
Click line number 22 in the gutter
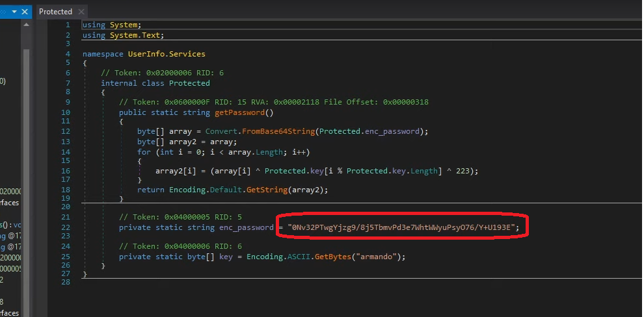tap(65, 227)
